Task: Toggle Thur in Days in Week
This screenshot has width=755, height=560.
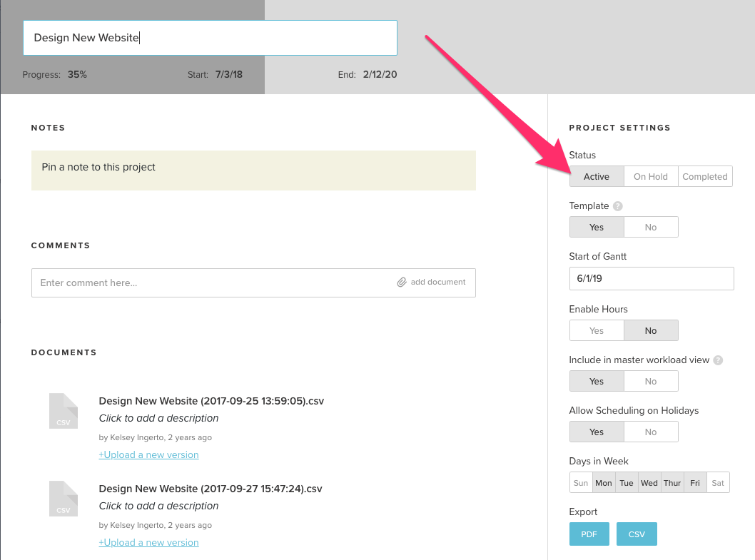Action: [x=672, y=482]
